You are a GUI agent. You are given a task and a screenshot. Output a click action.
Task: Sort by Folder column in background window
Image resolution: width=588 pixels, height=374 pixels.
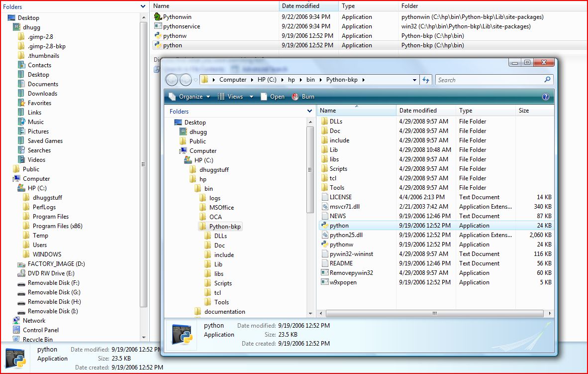point(492,6)
